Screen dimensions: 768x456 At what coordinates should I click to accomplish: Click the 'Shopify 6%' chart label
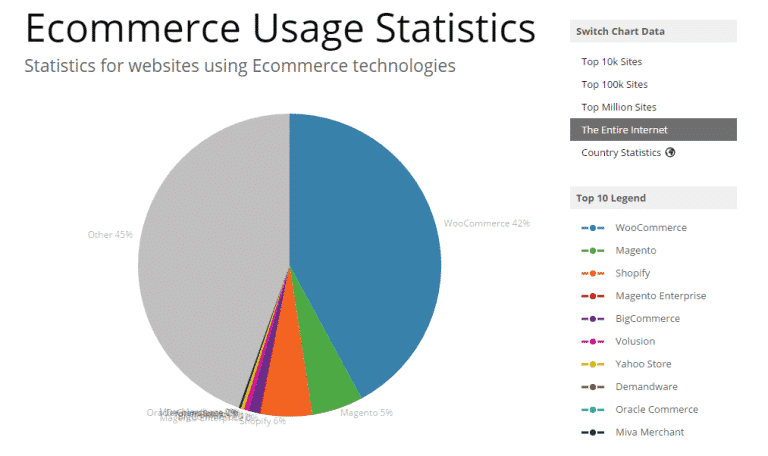[263, 421]
